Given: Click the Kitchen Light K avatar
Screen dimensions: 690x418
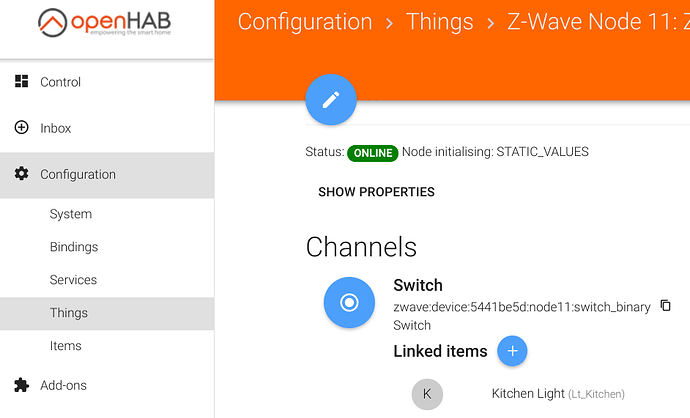Looking at the screenshot, I should click(x=427, y=394).
